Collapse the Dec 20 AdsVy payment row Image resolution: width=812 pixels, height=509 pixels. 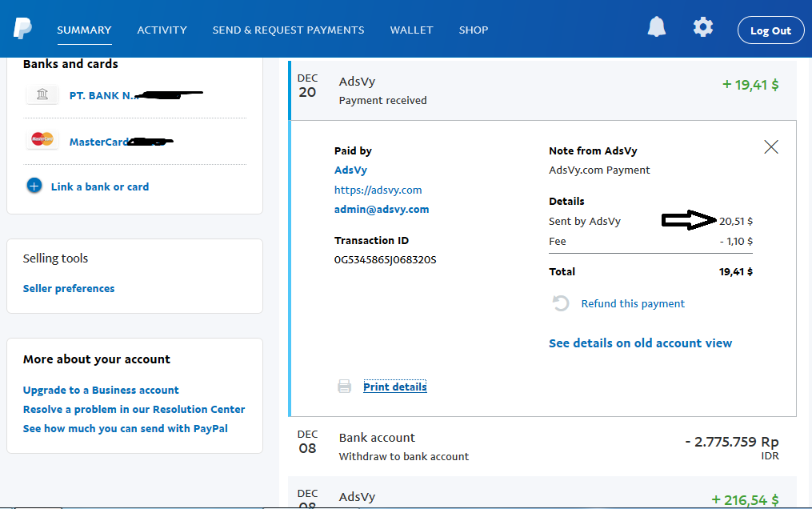pos(542,90)
